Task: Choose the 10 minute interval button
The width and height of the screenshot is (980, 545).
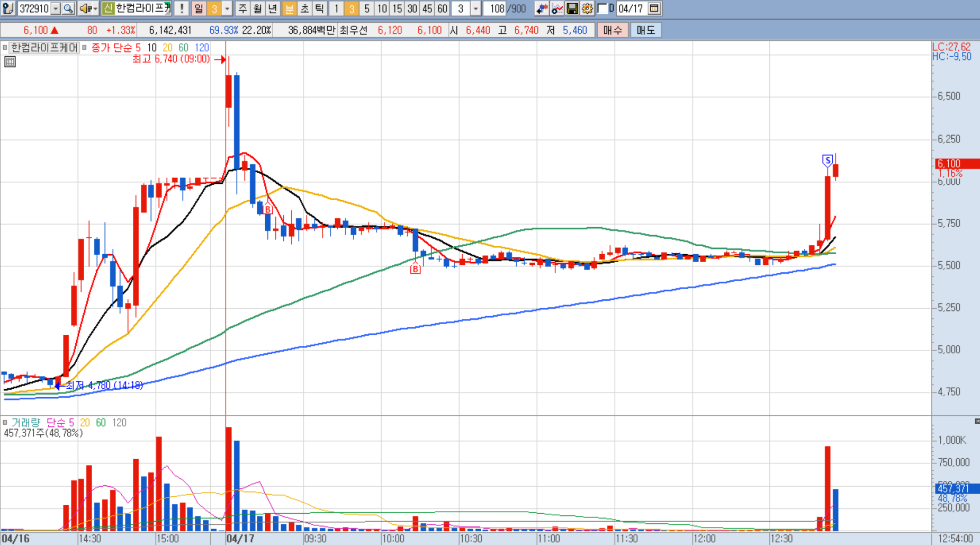Action: pyautogui.click(x=382, y=8)
